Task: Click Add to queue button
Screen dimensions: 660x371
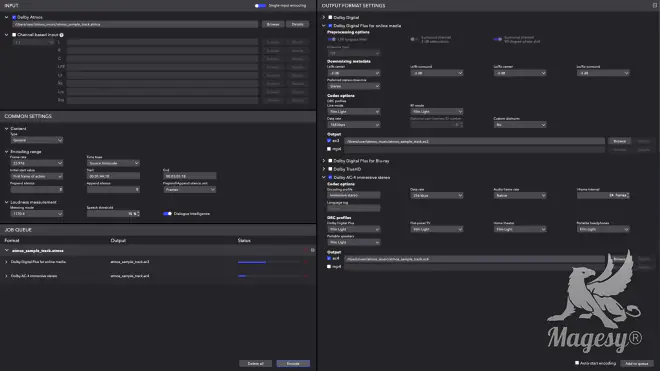Action: point(637,363)
